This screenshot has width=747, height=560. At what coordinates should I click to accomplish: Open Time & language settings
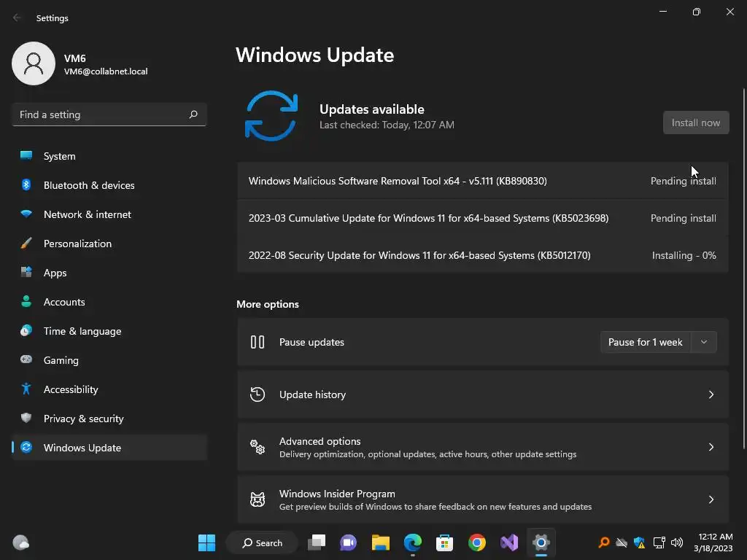click(x=109, y=331)
